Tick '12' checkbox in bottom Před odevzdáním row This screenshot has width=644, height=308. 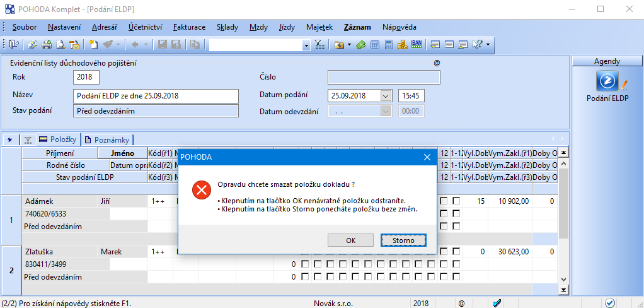coord(444,276)
